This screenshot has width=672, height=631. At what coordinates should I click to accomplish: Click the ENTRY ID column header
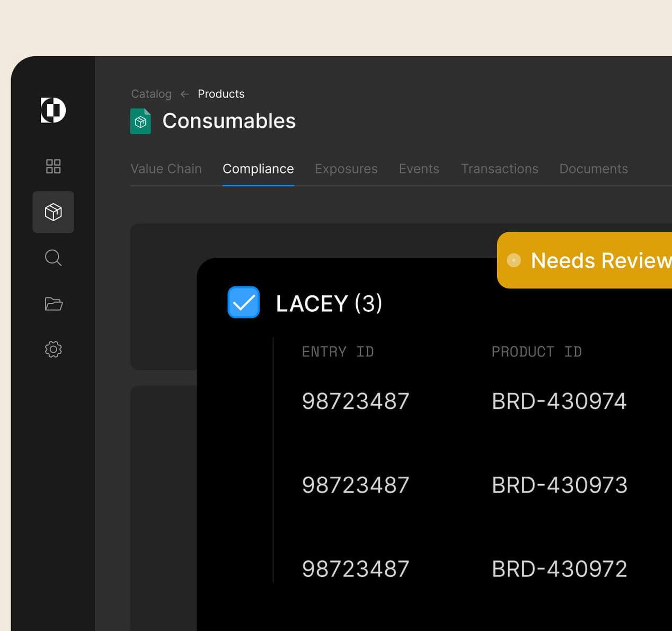click(338, 352)
